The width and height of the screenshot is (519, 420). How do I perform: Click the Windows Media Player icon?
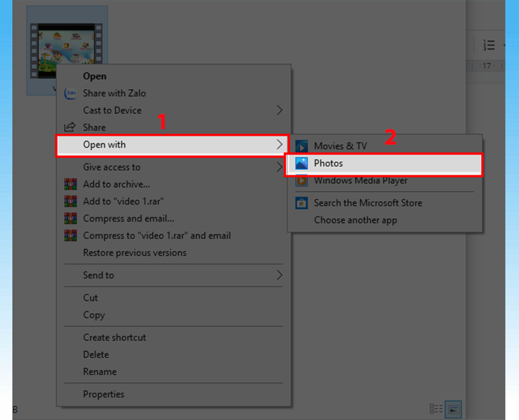(302, 181)
